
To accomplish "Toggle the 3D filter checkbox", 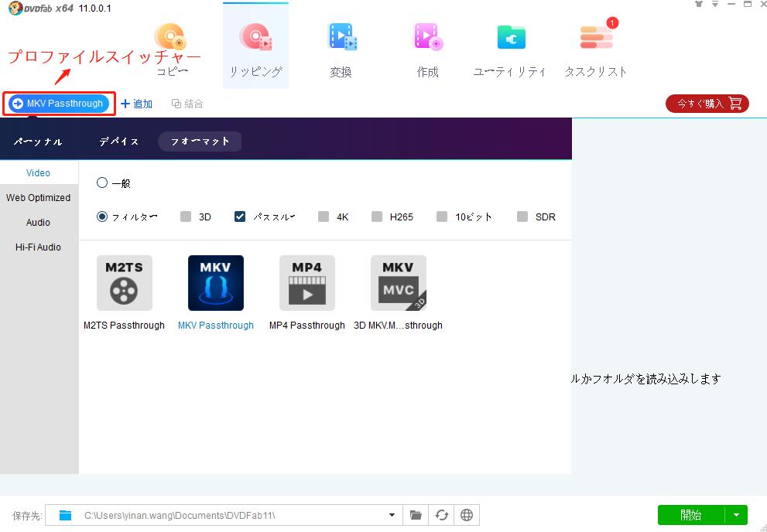I will pyautogui.click(x=186, y=217).
